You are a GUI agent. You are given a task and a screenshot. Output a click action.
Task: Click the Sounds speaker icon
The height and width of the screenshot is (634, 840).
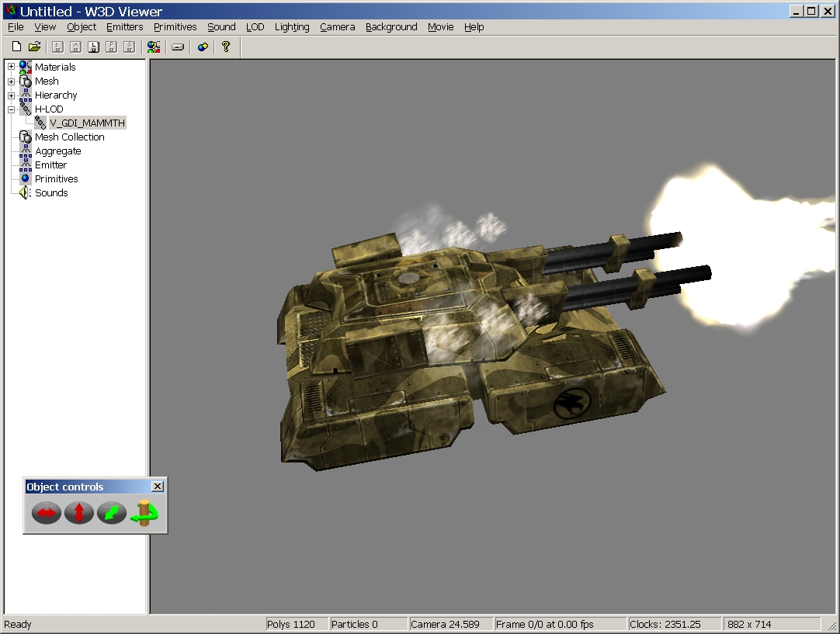pyautogui.click(x=25, y=192)
